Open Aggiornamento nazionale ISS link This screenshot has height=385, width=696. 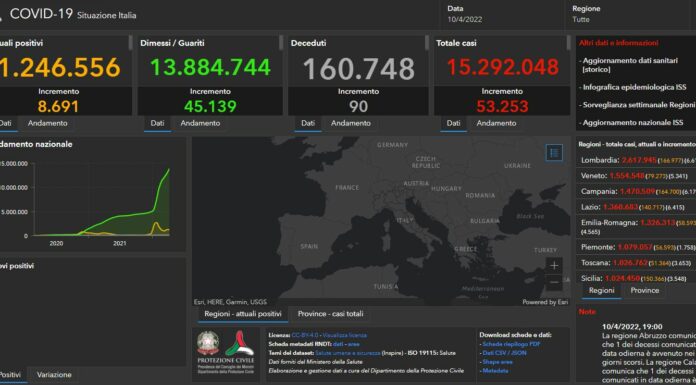(x=632, y=123)
